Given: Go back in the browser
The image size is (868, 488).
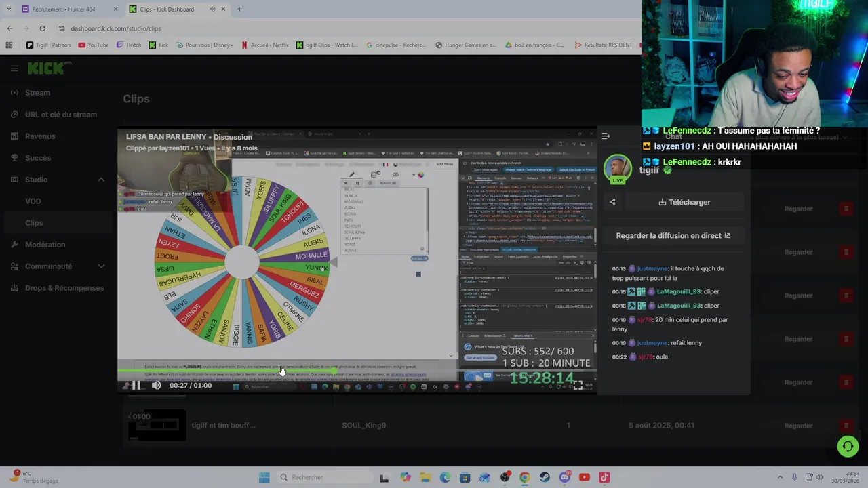Looking at the screenshot, I should coord(9,28).
